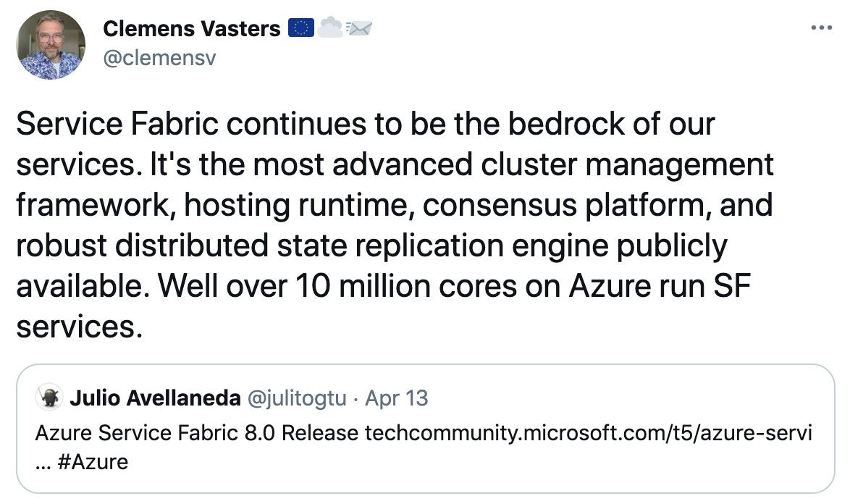
Task: Open the quoted tweet text about 8.0 Release
Action: point(424,448)
